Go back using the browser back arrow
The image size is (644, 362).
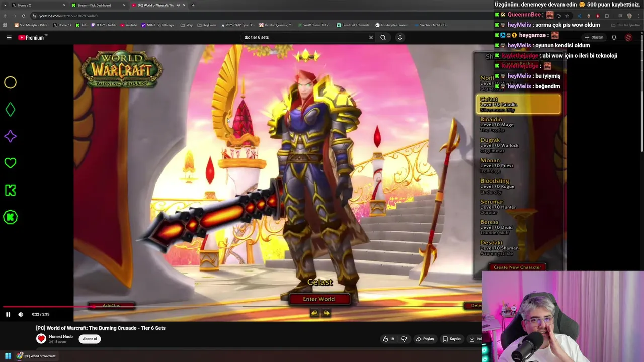(6, 16)
